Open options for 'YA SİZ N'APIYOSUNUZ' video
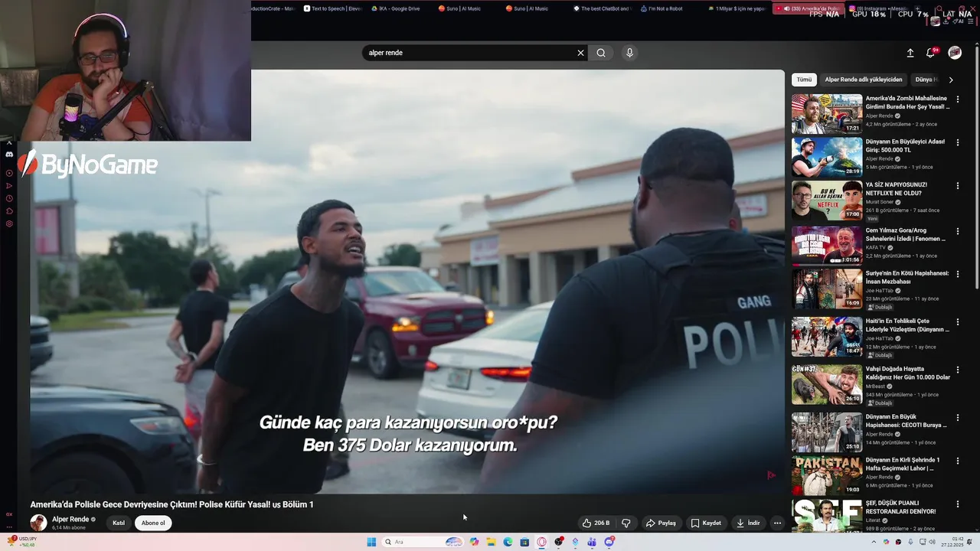The width and height of the screenshot is (980, 551). click(957, 185)
